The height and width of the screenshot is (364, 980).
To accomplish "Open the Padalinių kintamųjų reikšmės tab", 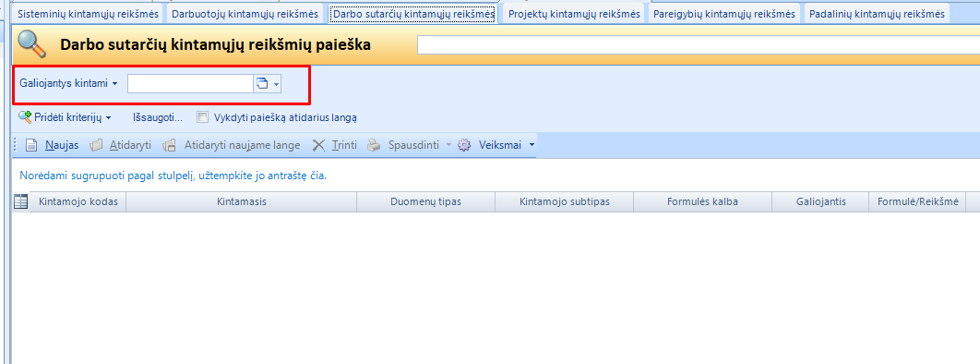I will pyautogui.click(x=877, y=14).
